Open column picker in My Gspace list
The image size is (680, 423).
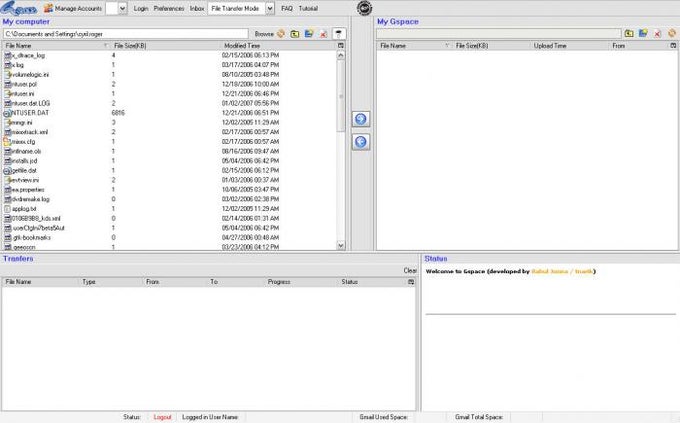tap(673, 46)
